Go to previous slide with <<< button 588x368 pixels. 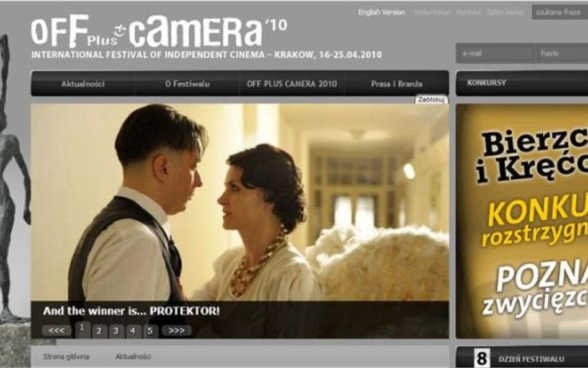pyautogui.click(x=56, y=331)
